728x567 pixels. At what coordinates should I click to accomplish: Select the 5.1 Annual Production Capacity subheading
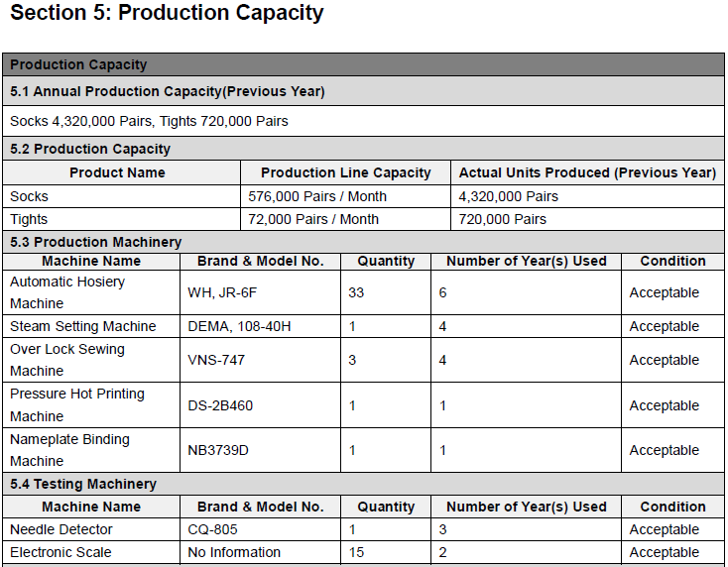tap(168, 92)
